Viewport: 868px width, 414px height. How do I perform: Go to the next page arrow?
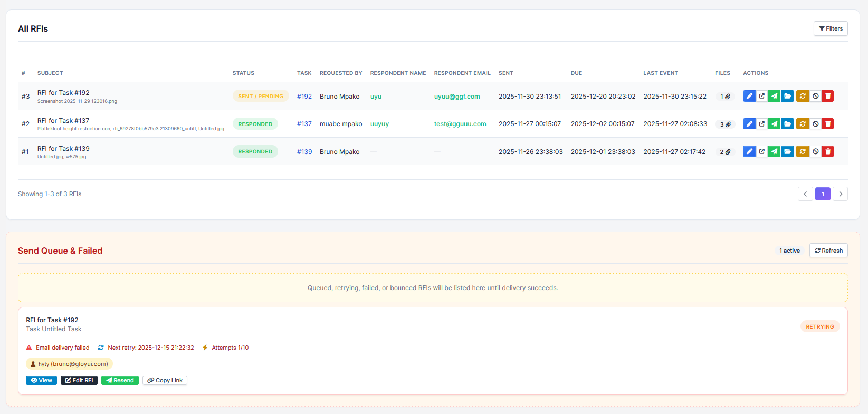pos(841,194)
